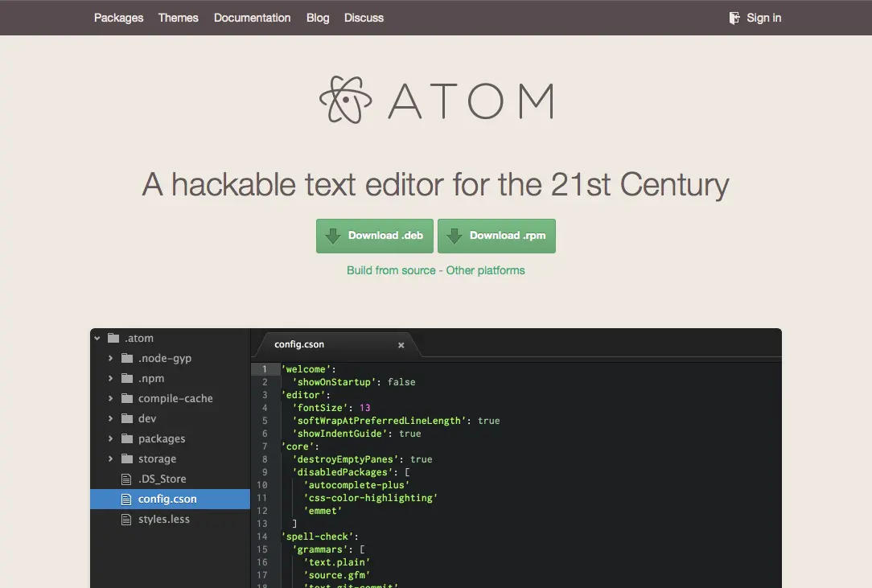Click the .npm folder icon

[x=129, y=378]
